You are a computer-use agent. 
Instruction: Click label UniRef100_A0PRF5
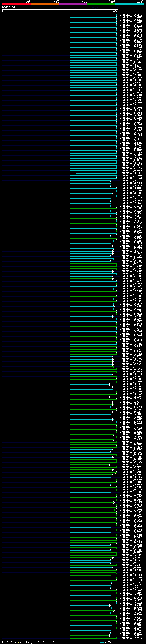pos(131,552)
